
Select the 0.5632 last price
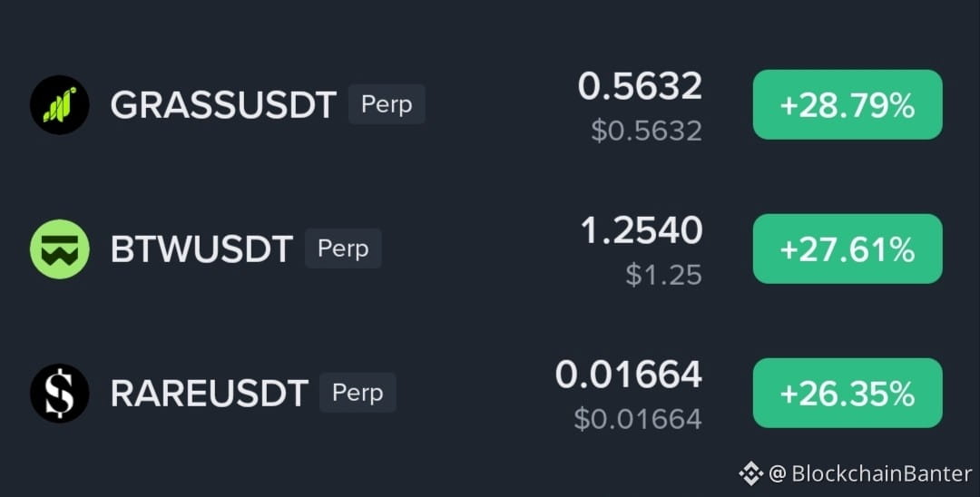640,86
